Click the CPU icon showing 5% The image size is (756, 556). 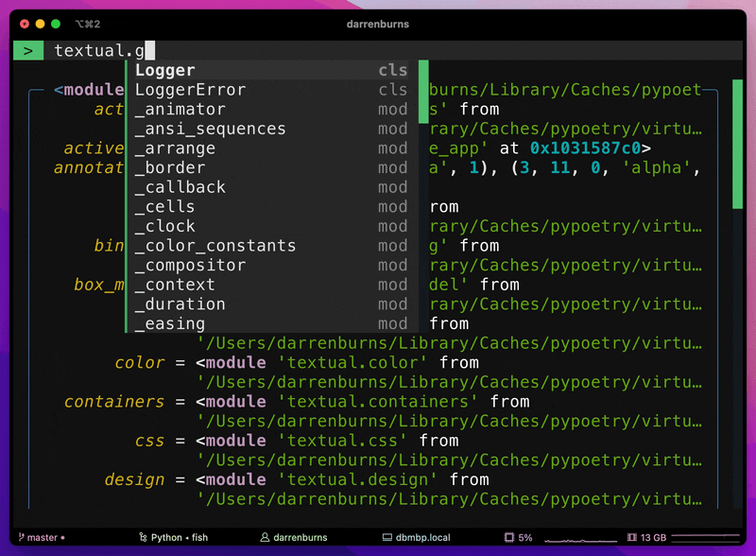[x=508, y=538]
